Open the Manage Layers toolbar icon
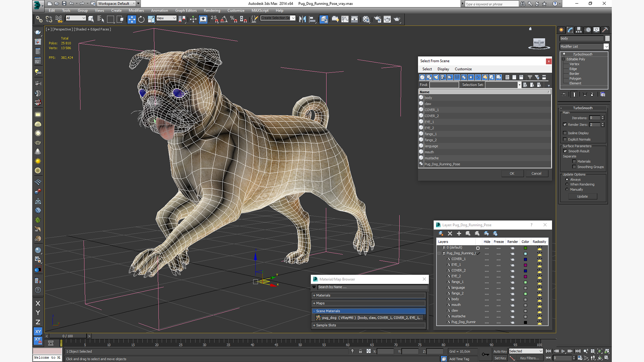Image resolution: width=644 pixels, height=362 pixels. (x=324, y=19)
